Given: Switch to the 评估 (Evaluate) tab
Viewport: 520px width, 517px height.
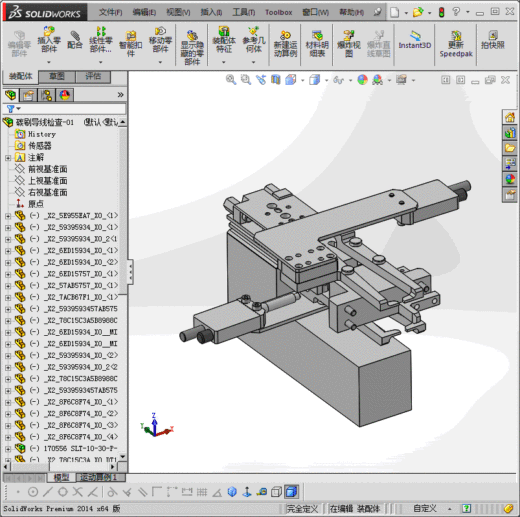Looking at the screenshot, I should (93, 76).
